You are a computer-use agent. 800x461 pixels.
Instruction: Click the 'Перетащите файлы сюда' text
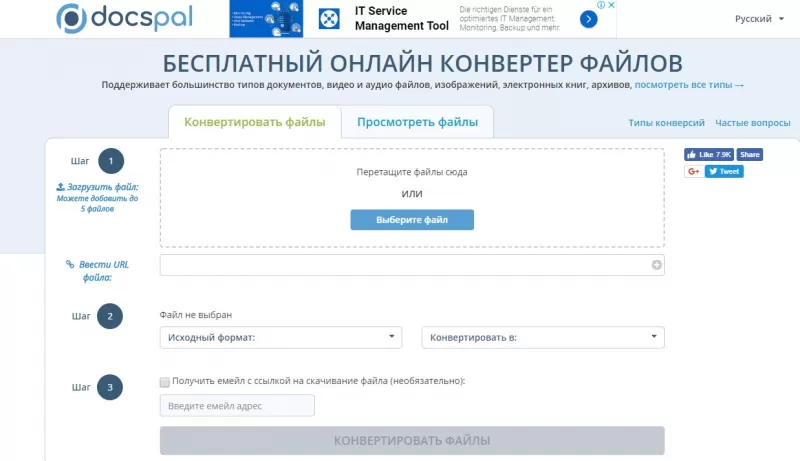[412, 172]
